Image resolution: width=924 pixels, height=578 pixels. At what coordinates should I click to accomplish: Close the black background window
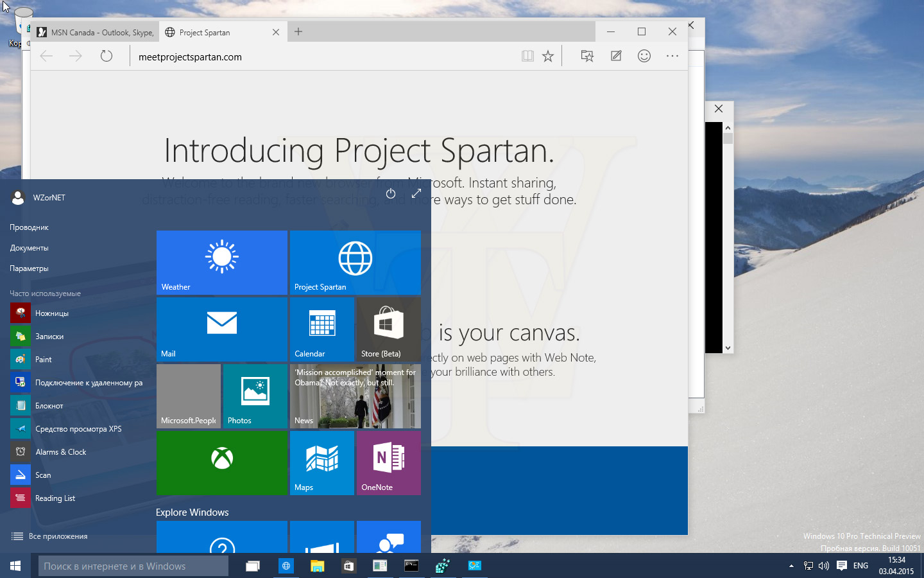point(719,109)
